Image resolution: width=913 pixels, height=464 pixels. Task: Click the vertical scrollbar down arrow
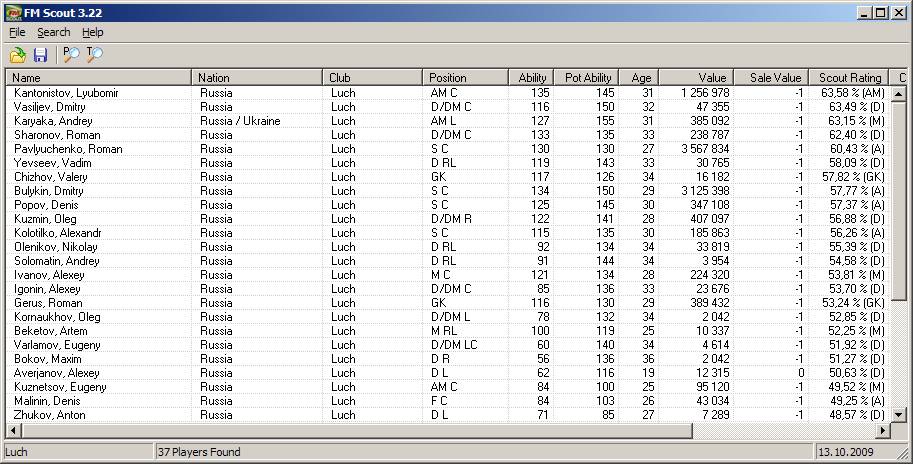(898, 415)
